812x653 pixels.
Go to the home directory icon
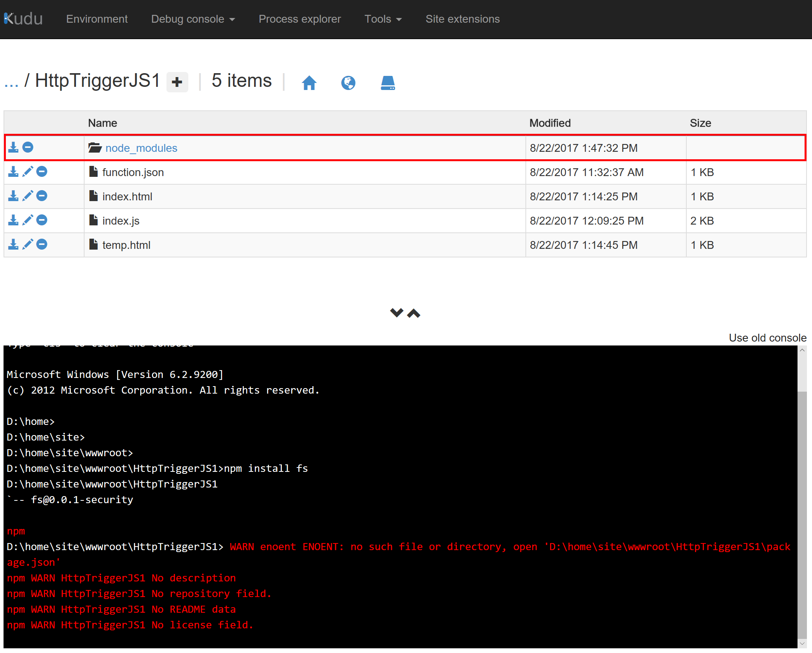[x=309, y=83]
